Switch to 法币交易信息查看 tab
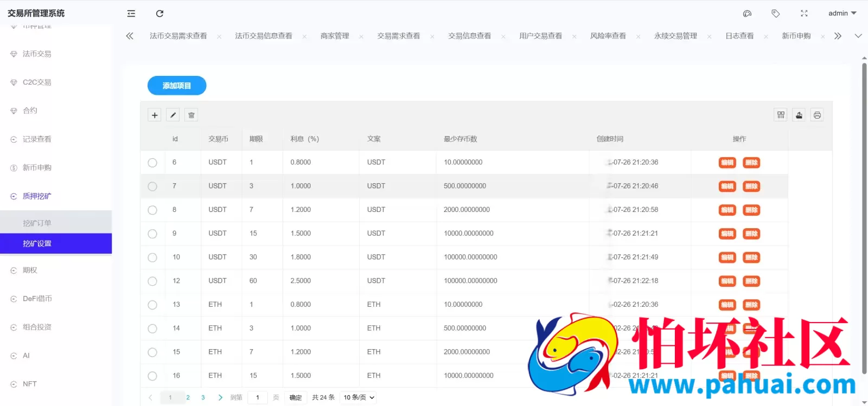The height and width of the screenshot is (406, 868). [264, 36]
